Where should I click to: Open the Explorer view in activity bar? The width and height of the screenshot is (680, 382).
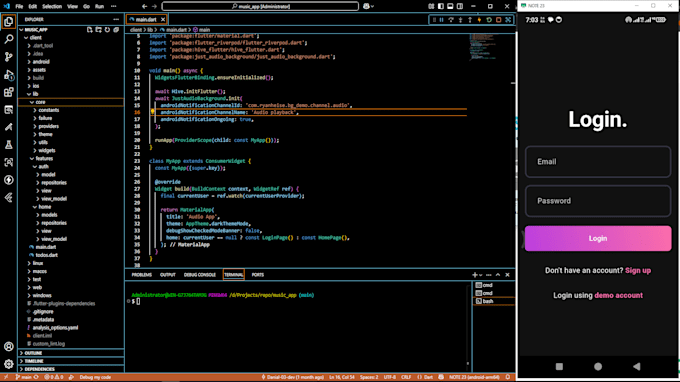pyautogui.click(x=8, y=21)
